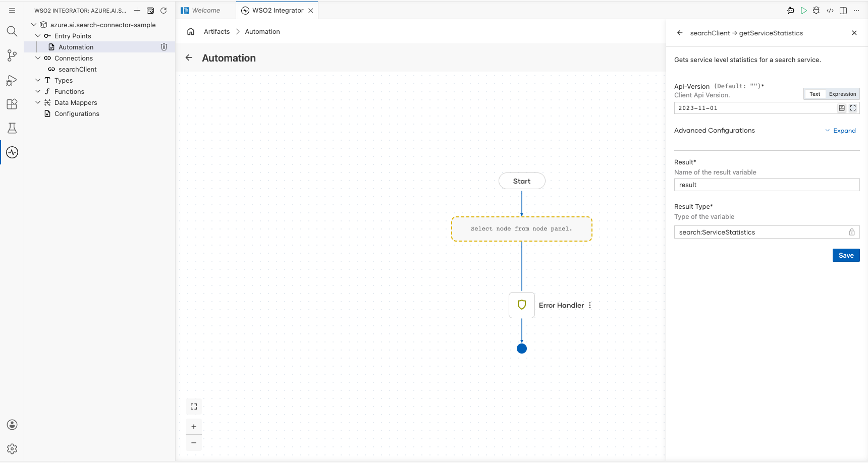
Task: Open the more actions ellipsis menu
Action: click(x=856, y=10)
